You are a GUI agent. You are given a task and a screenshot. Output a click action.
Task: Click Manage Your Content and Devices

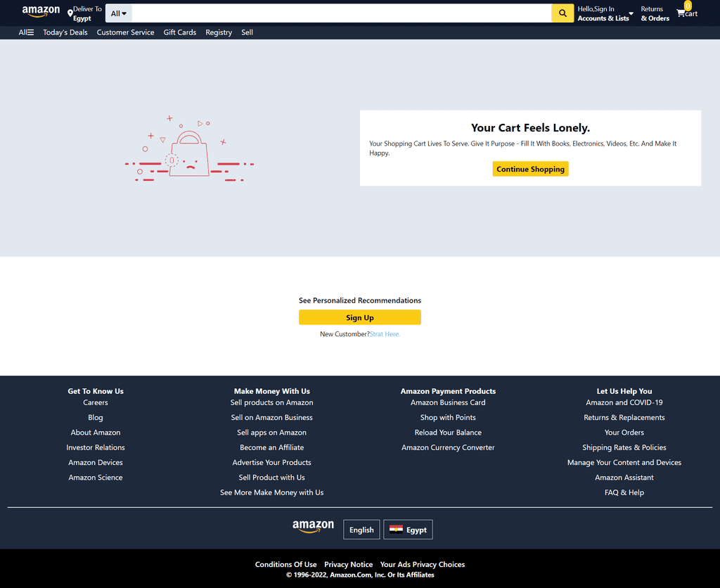point(624,463)
